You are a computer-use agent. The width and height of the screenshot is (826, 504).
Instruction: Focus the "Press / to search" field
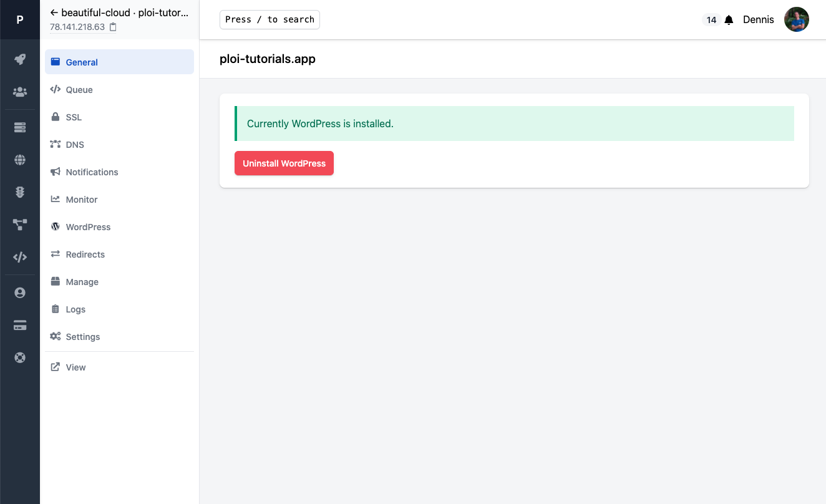270,19
